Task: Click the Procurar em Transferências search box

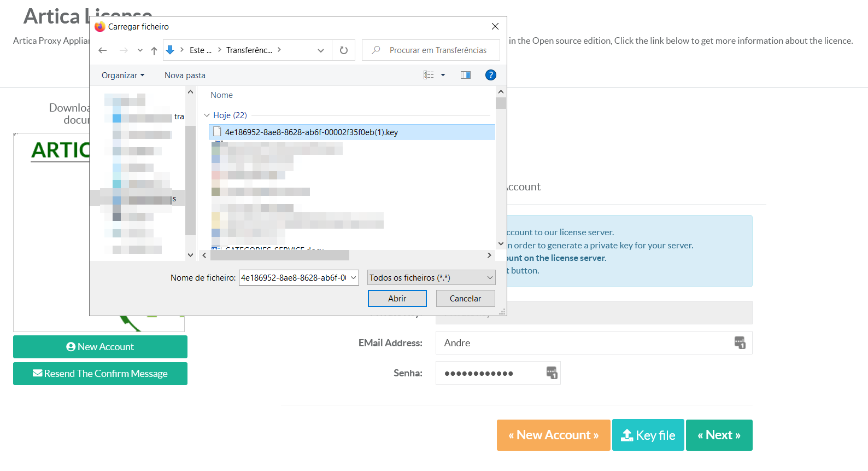Action: tap(437, 50)
